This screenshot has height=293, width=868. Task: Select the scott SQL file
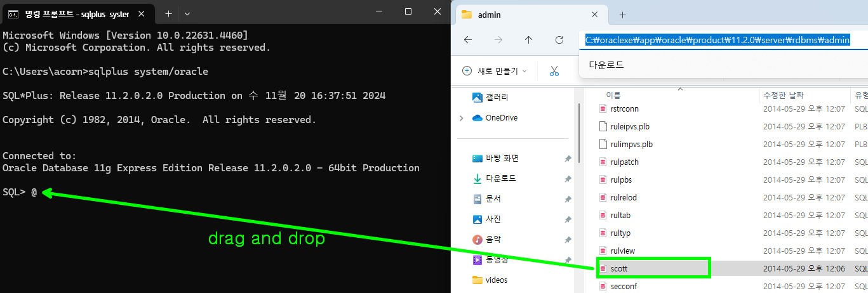point(619,268)
